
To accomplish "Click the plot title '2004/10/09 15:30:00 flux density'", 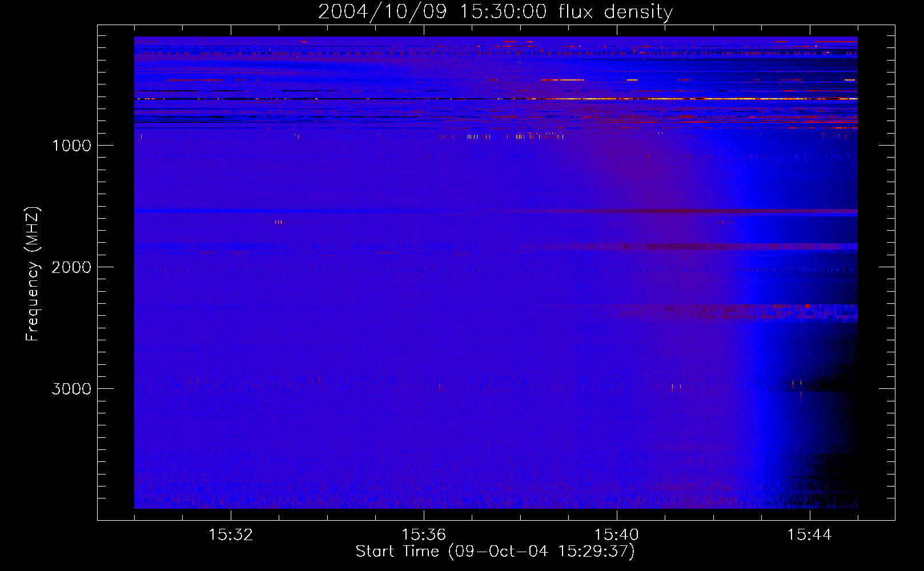I will [x=495, y=11].
